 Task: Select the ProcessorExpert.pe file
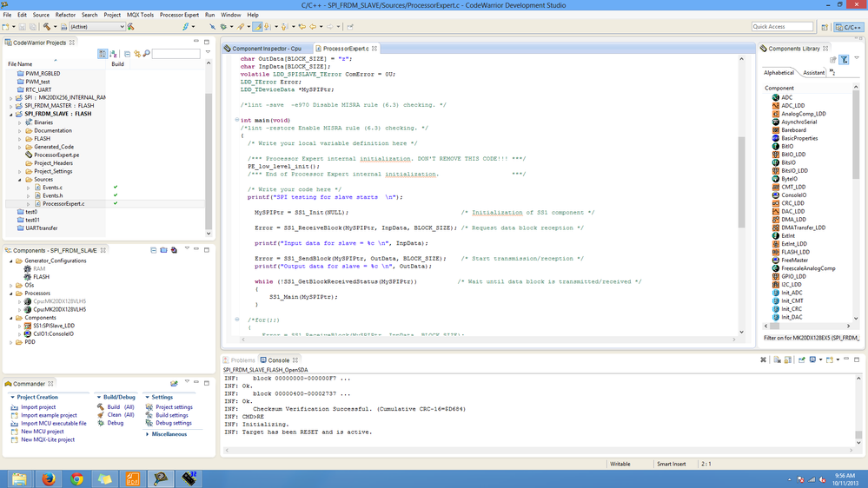point(56,155)
